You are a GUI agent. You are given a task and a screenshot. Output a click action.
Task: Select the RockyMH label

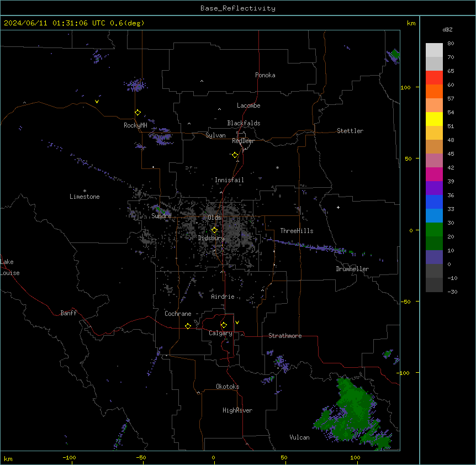pos(135,125)
